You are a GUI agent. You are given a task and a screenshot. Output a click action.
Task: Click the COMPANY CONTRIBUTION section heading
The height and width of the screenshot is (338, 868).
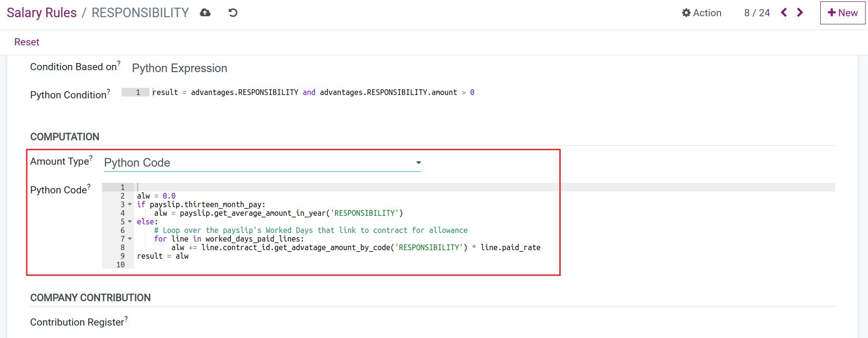click(x=91, y=298)
